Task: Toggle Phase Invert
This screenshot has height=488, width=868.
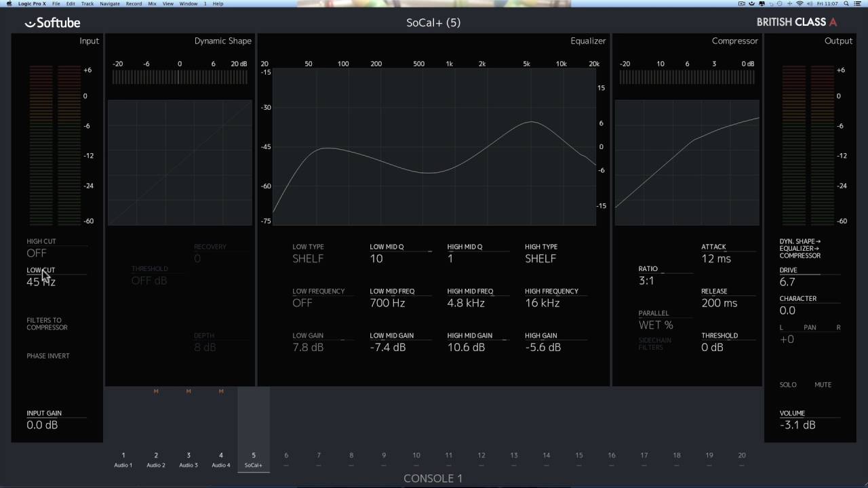Action: click(x=48, y=356)
